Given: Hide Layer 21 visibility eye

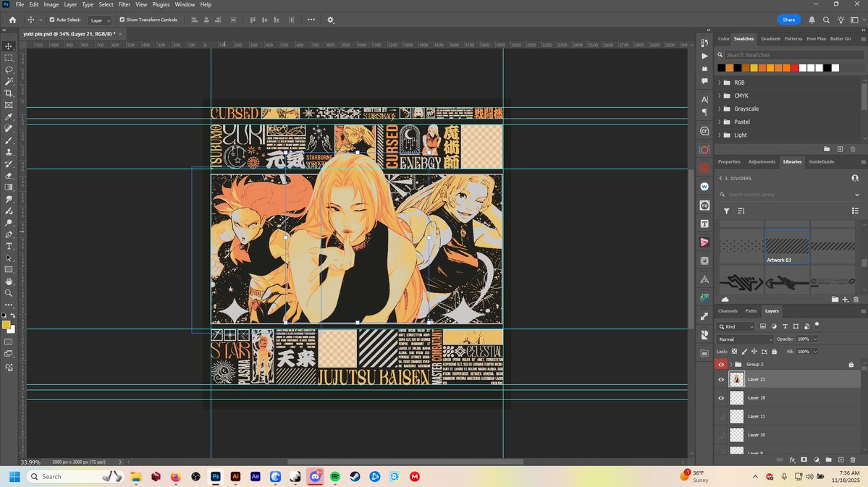Looking at the screenshot, I should pos(721,379).
